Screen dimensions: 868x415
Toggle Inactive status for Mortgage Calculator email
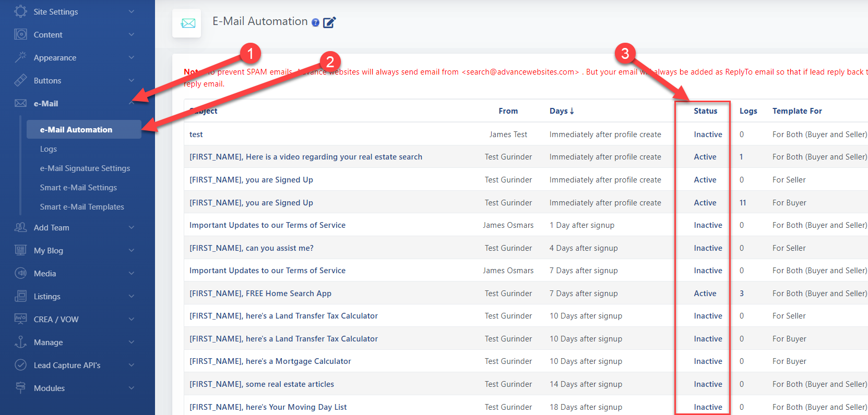coord(708,361)
